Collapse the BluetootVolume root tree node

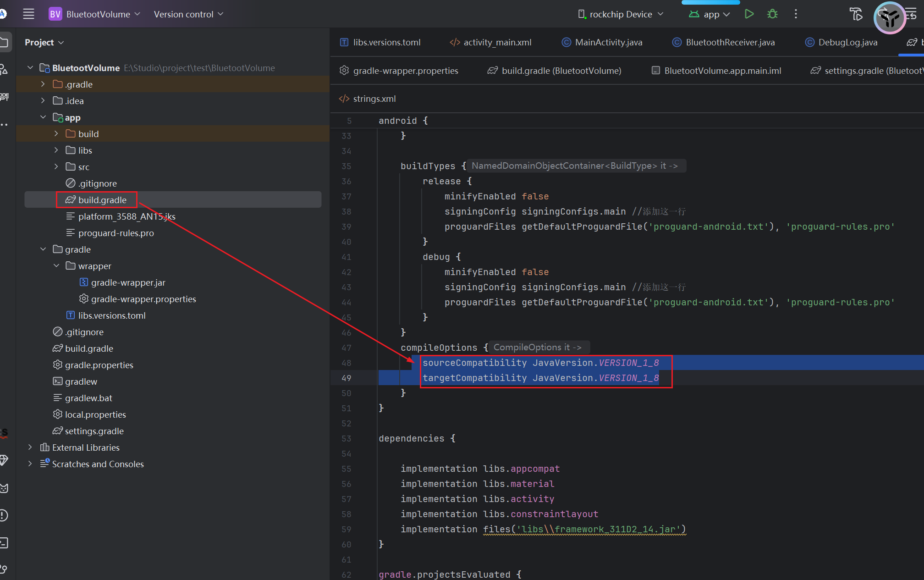click(30, 68)
